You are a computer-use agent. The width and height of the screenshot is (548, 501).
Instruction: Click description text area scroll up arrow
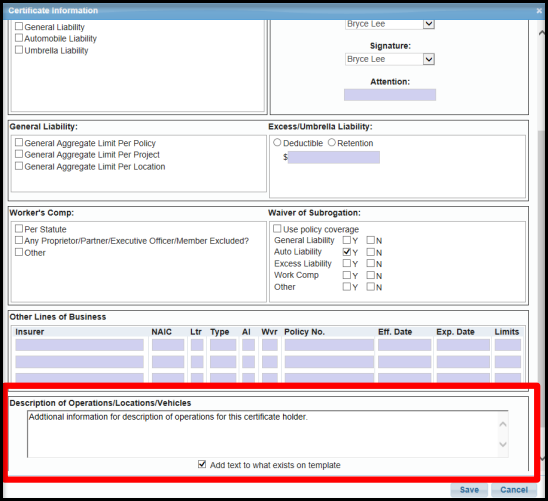tap(503, 424)
